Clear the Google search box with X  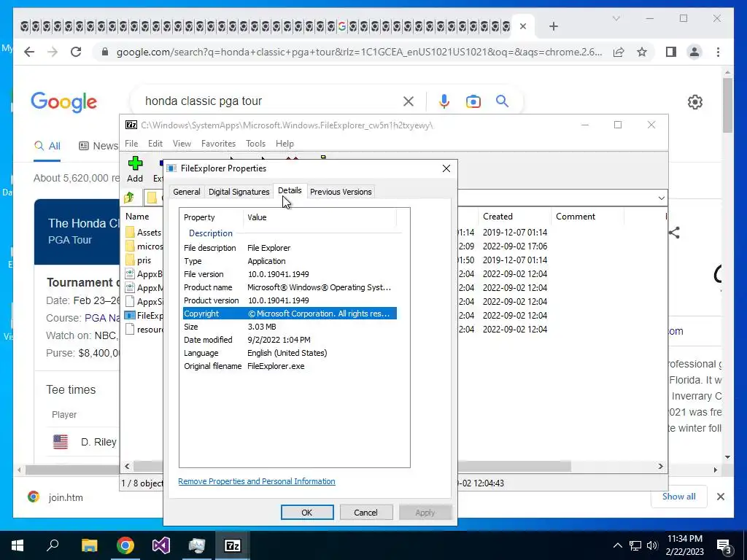point(409,101)
